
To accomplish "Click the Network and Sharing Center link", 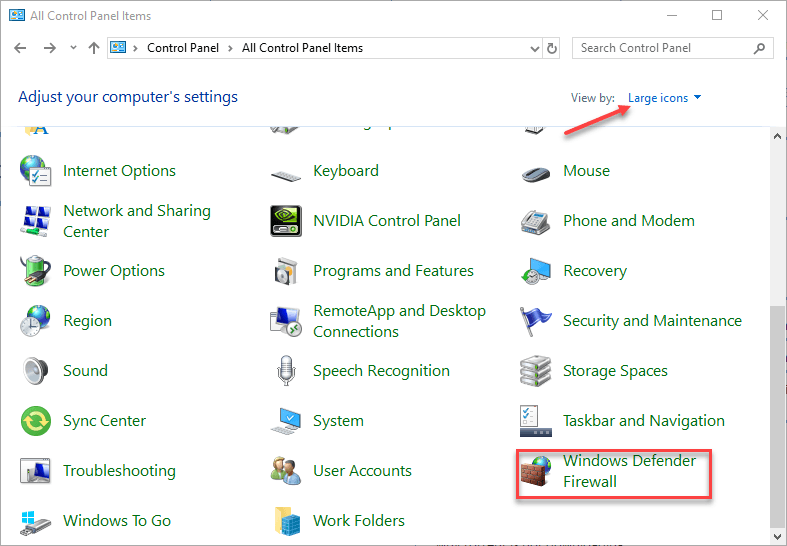I will click(137, 221).
